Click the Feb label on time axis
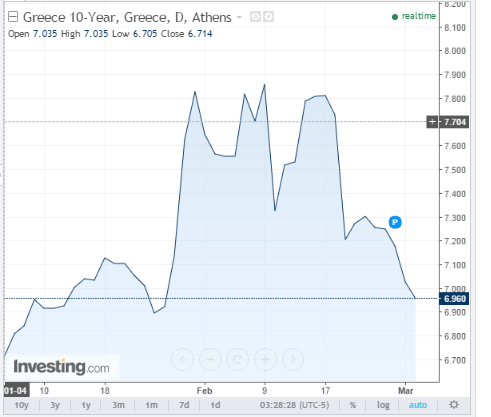The image size is (491, 417). click(204, 390)
